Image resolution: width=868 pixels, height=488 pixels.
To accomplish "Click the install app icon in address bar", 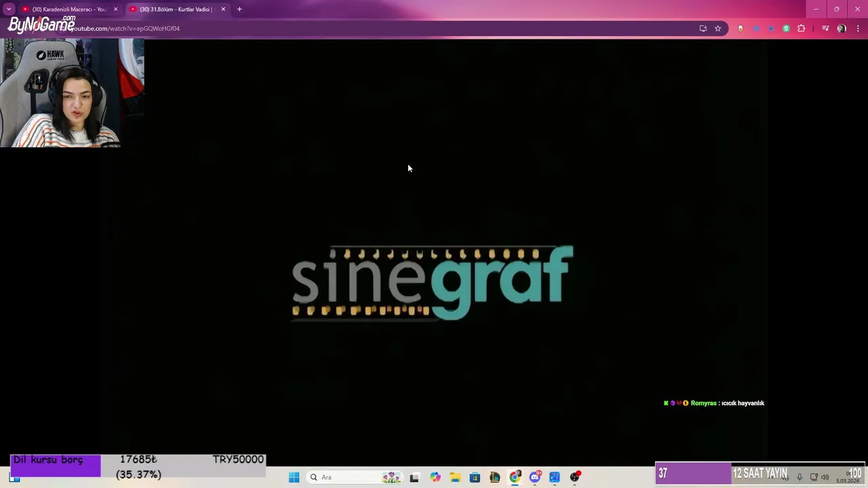I will 703,28.
